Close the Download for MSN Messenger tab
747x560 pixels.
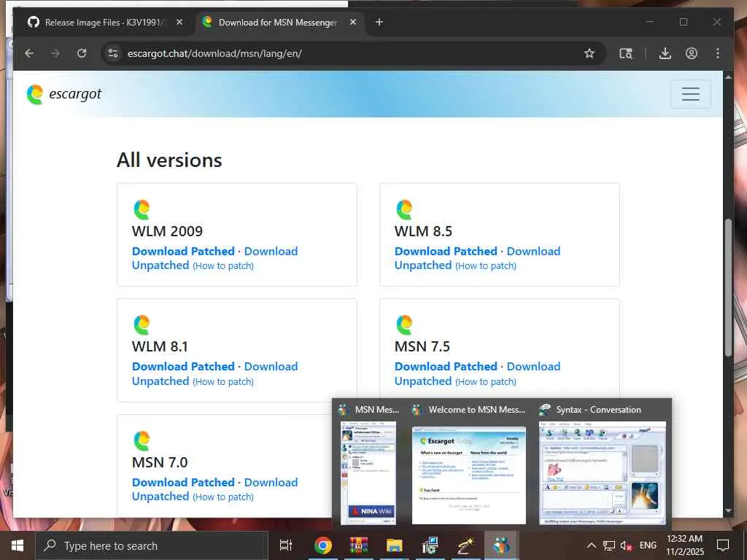pos(353,22)
